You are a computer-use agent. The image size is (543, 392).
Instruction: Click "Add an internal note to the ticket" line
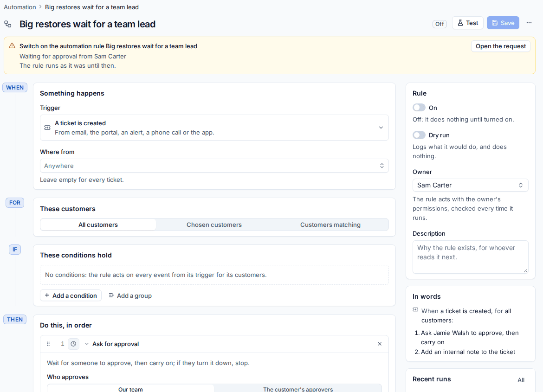point(468,352)
